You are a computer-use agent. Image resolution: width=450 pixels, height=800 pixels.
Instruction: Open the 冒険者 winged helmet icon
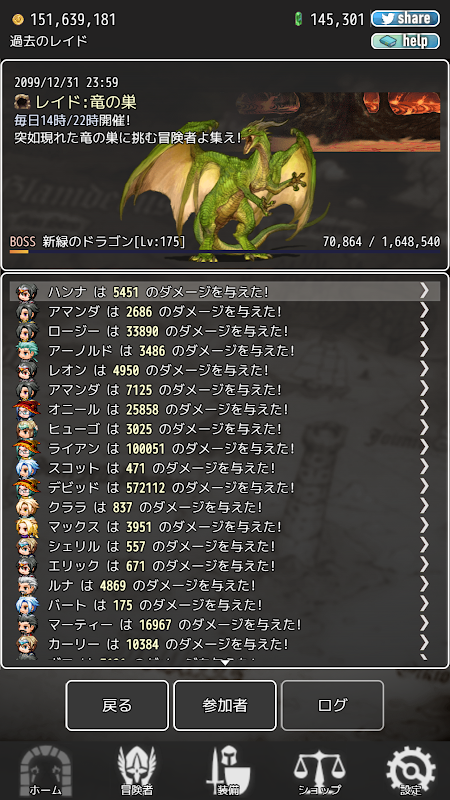tap(136, 769)
